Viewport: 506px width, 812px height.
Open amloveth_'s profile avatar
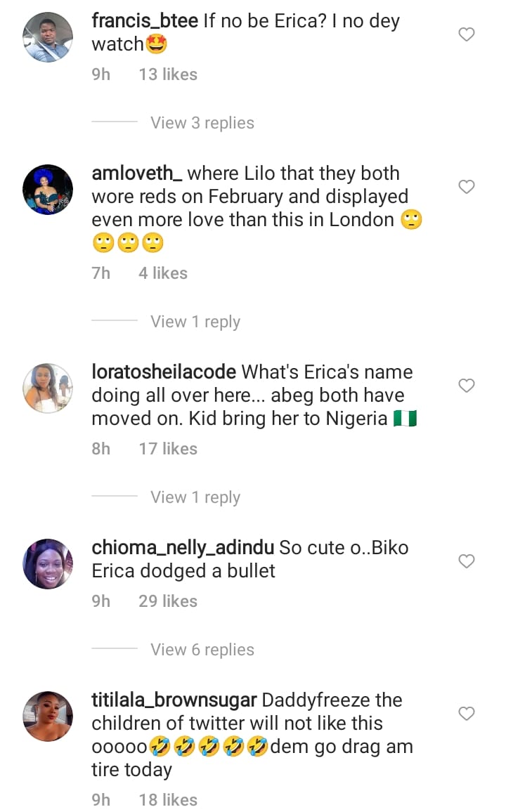48,190
